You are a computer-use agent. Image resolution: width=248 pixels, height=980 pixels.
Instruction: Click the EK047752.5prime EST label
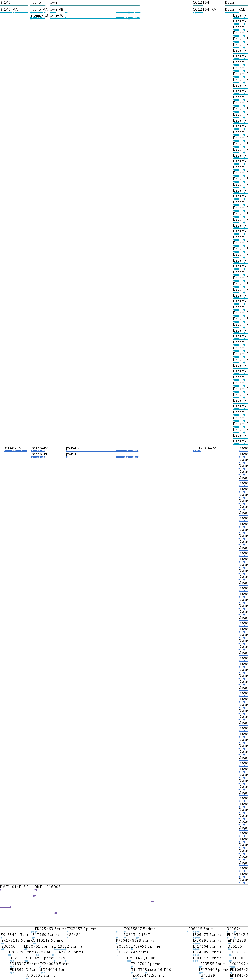point(68,952)
